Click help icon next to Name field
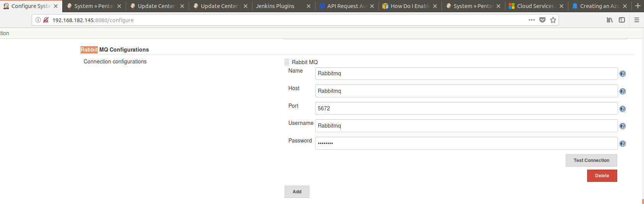644x204 pixels. pyautogui.click(x=622, y=74)
